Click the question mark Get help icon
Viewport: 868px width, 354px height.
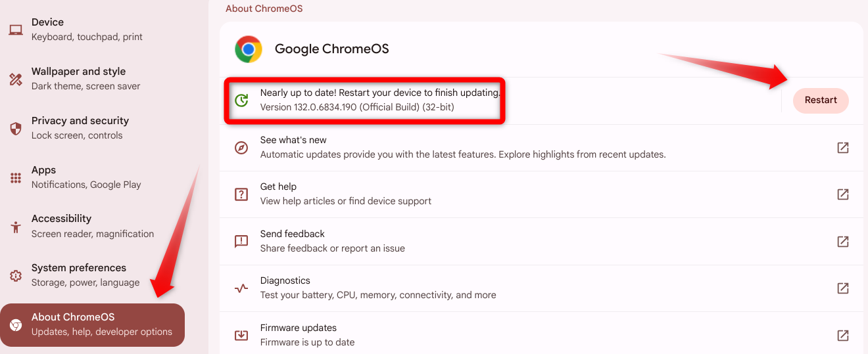pyautogui.click(x=241, y=194)
